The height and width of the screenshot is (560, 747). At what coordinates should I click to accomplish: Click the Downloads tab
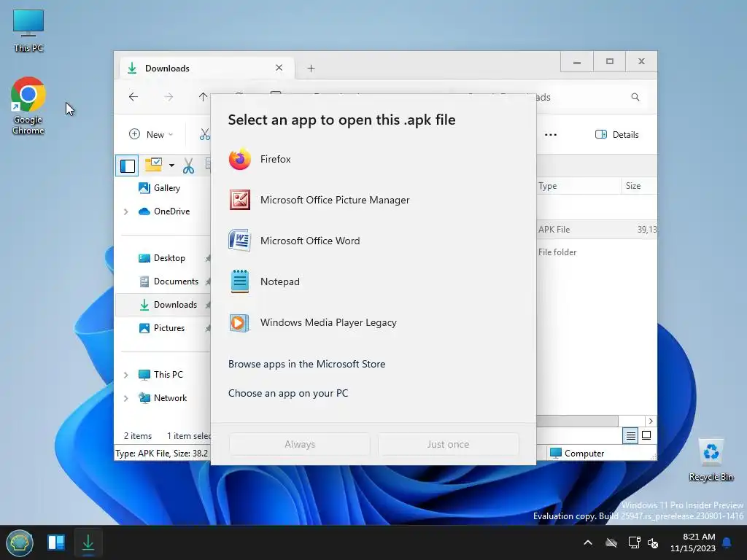point(206,68)
